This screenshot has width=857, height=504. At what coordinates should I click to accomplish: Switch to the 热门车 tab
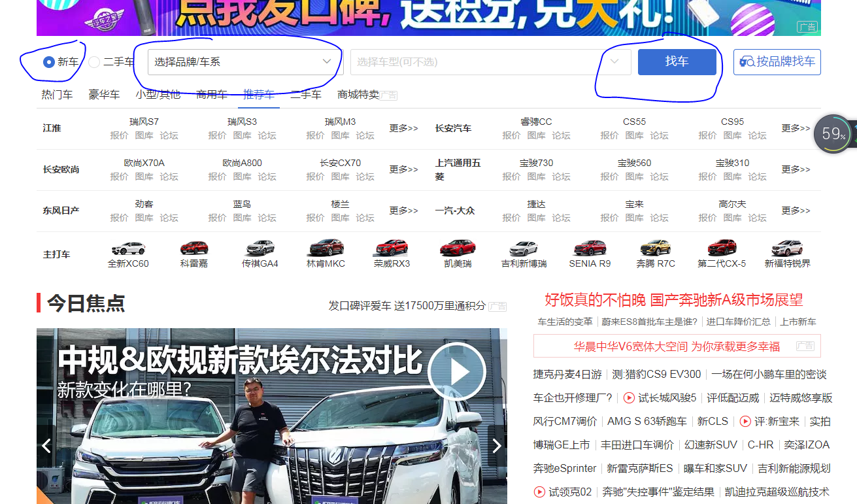click(58, 95)
